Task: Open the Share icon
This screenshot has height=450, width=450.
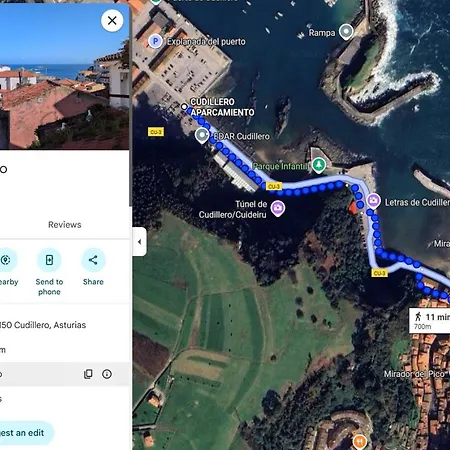Action: pyautogui.click(x=93, y=260)
